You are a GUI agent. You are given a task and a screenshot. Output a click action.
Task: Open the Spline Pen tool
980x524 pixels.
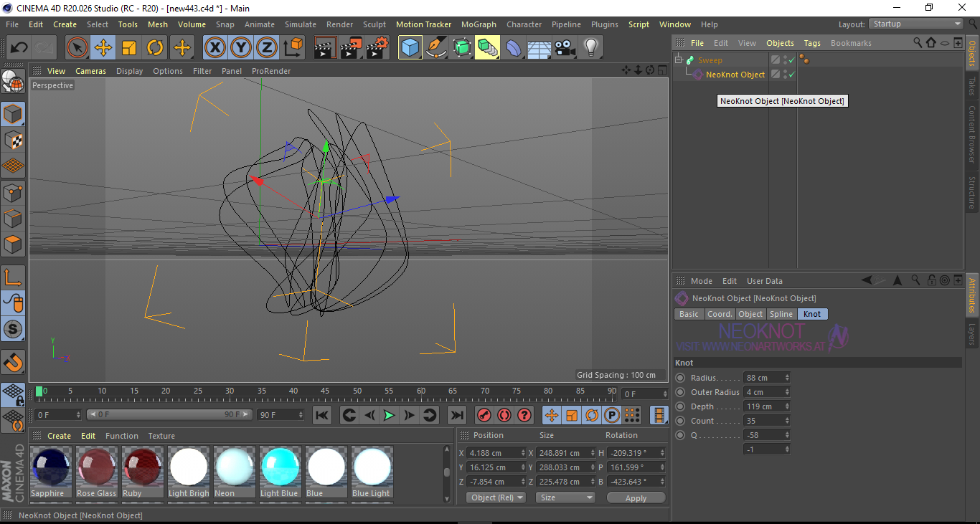tap(435, 48)
